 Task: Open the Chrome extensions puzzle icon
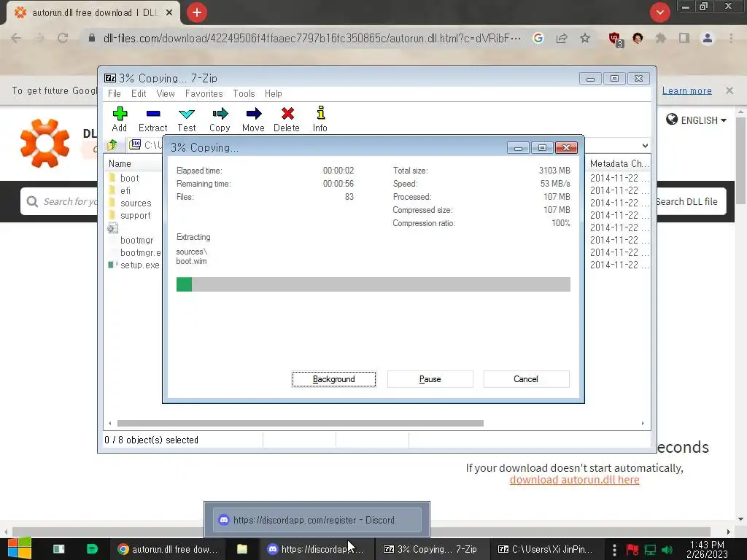click(661, 38)
